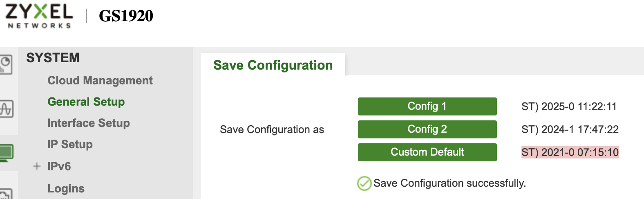The image size is (644, 199).
Task: Click the dashboard pie-chart icon in sidebar
Action: [6, 65]
